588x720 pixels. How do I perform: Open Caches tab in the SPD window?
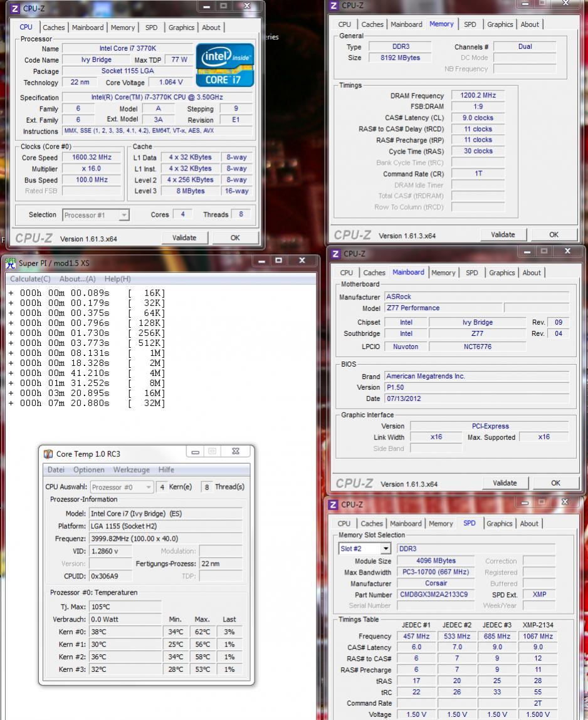(372, 523)
